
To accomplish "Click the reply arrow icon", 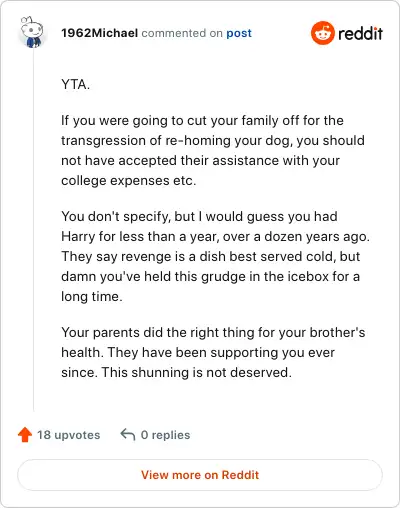I will [128, 435].
